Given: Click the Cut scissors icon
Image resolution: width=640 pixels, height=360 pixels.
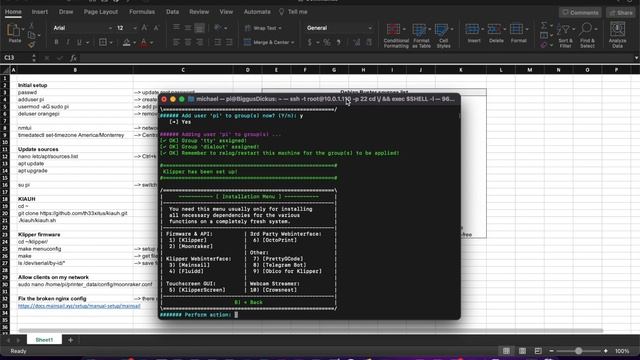Looking at the screenshot, I should tap(31, 25).
